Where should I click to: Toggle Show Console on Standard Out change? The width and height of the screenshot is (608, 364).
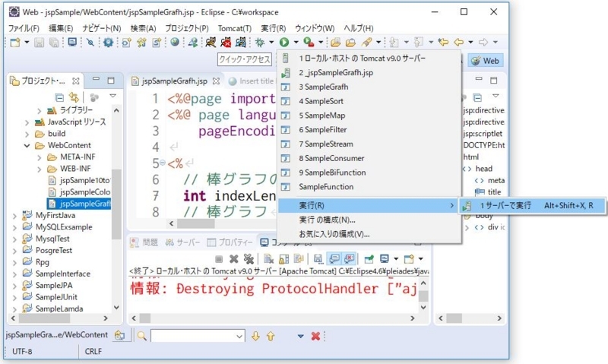(334, 258)
